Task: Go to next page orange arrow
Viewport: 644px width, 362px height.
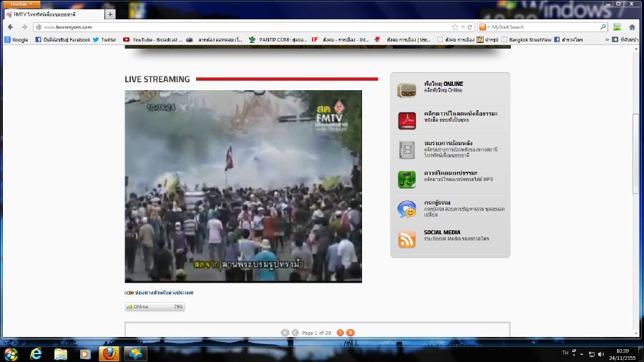Action: [x=340, y=333]
